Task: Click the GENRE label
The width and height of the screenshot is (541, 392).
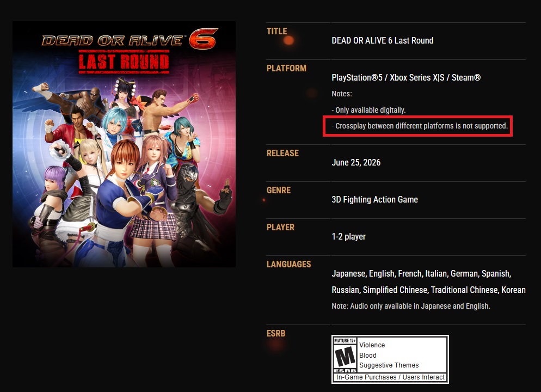Action: 279,190
